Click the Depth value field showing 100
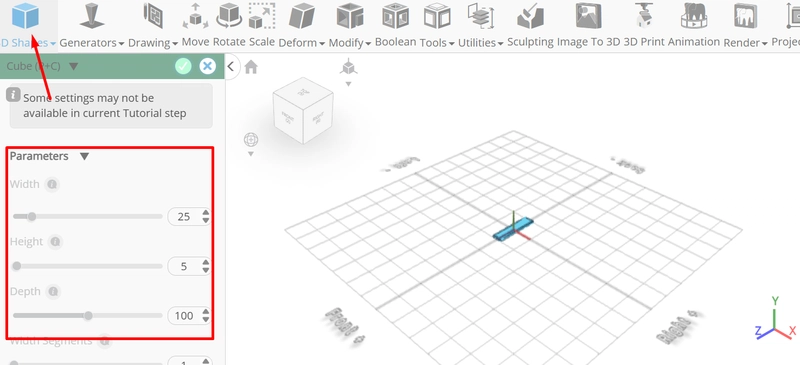 pyautogui.click(x=184, y=316)
